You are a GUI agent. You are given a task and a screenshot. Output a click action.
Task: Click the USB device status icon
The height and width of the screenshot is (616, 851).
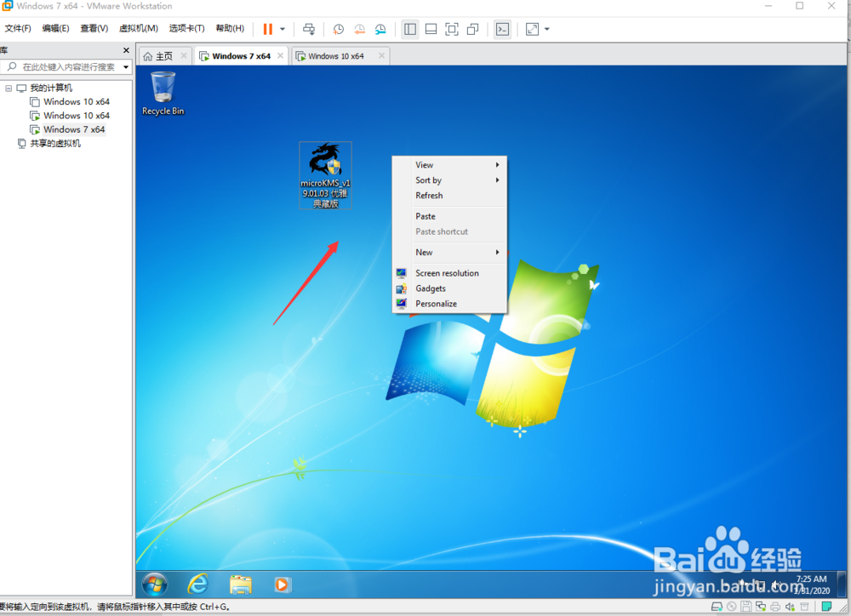click(804, 607)
